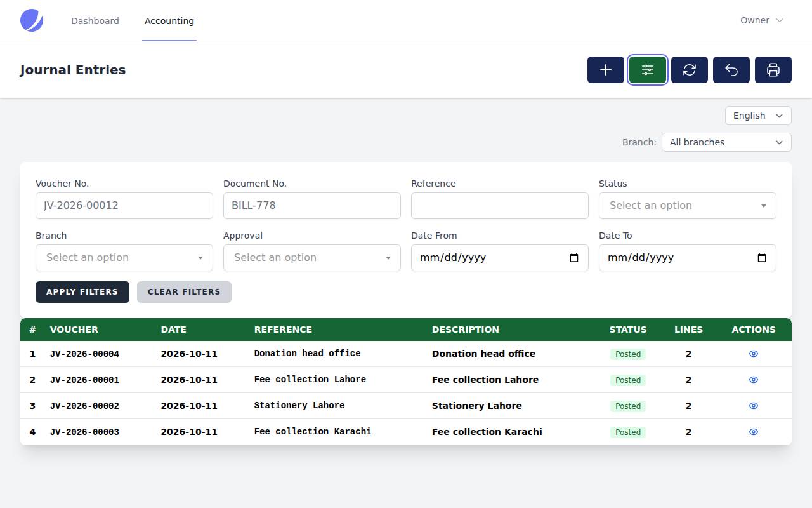Click Posted status badge for Donation head office
The width and height of the screenshot is (812, 508).
(628, 354)
